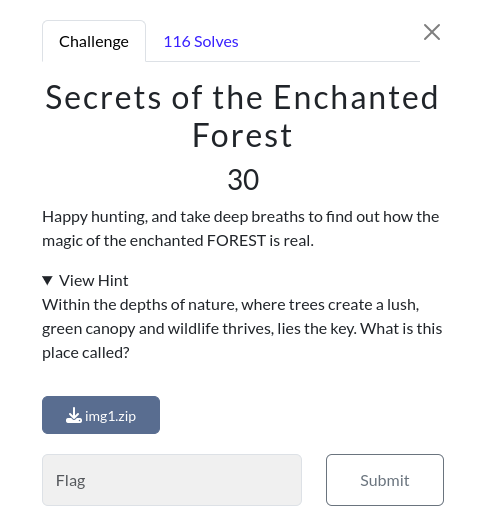This screenshot has height=529, width=488.
Task: Toggle the View Hint label
Action: [93, 281]
